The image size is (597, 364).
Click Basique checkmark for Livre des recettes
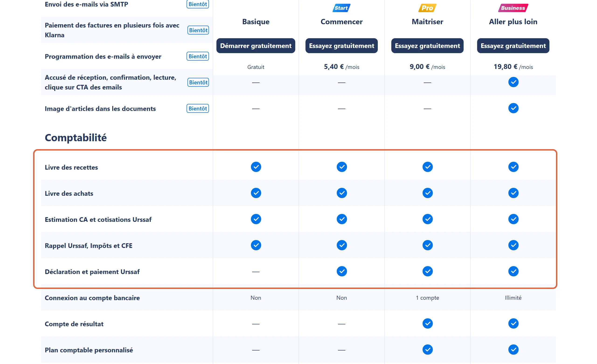pos(256,167)
